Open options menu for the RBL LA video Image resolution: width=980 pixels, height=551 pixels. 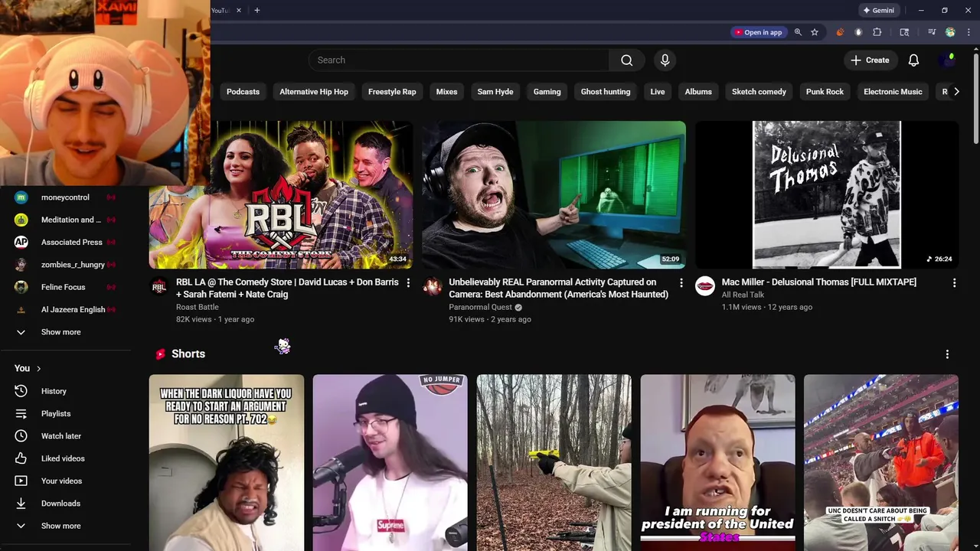[x=408, y=283]
